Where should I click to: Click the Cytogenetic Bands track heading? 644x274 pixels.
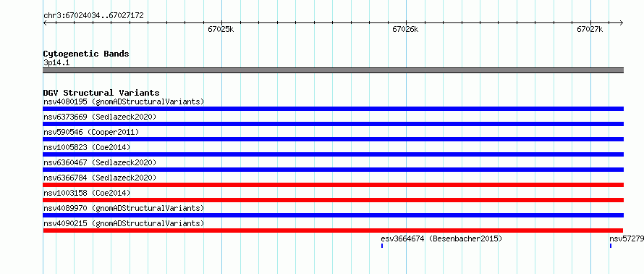pos(86,54)
